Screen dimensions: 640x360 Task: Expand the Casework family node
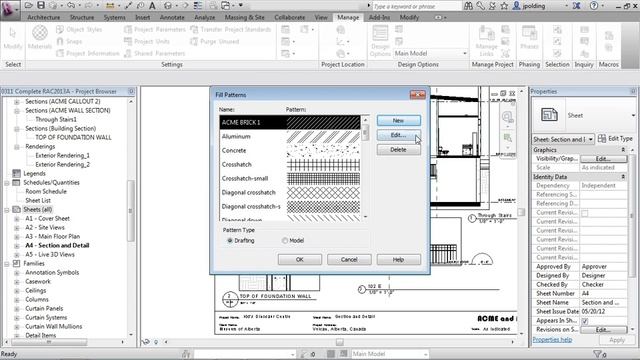point(17,282)
